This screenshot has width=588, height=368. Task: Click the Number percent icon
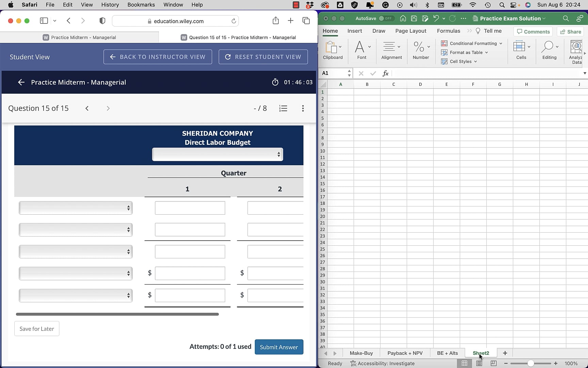click(419, 46)
